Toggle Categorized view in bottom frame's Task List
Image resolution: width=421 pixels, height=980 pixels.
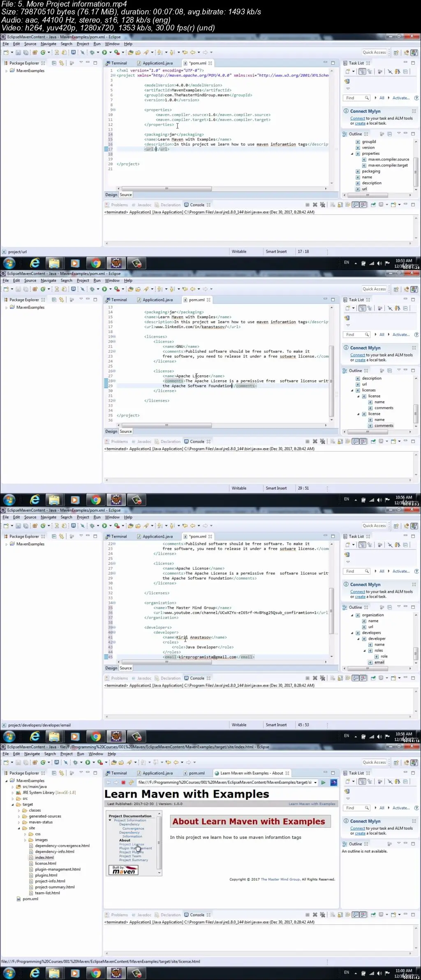click(362, 781)
